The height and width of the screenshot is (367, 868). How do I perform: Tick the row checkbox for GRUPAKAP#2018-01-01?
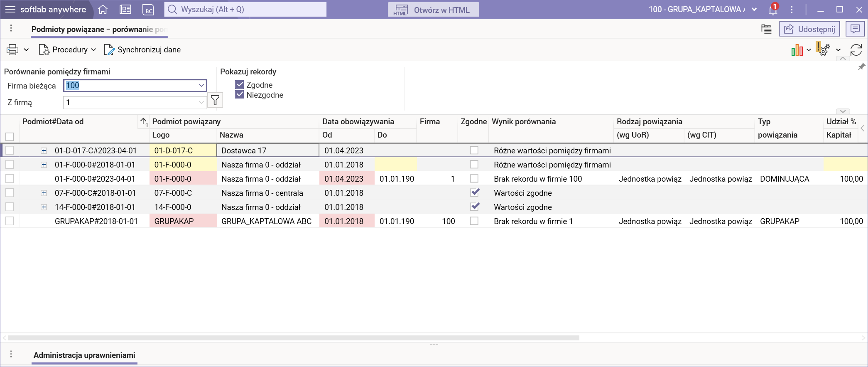click(x=10, y=221)
